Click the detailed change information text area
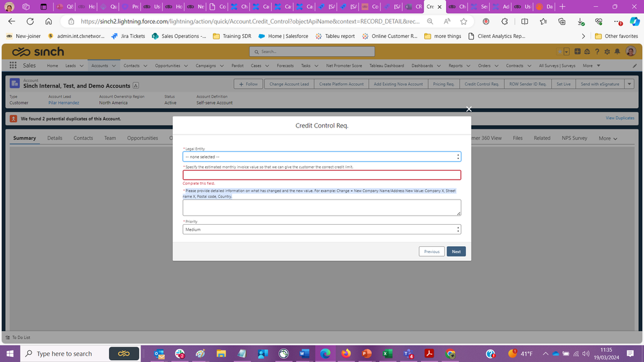 point(322,207)
